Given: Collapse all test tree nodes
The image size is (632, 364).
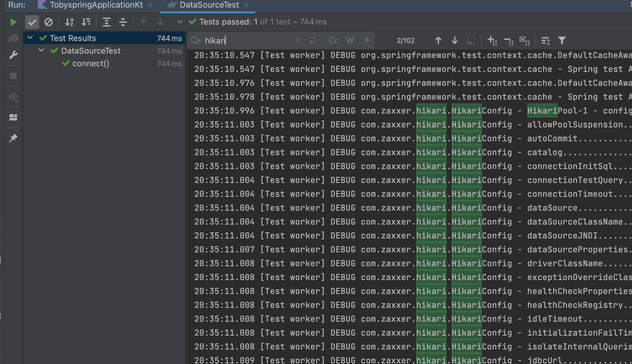Looking at the screenshot, I should [123, 22].
